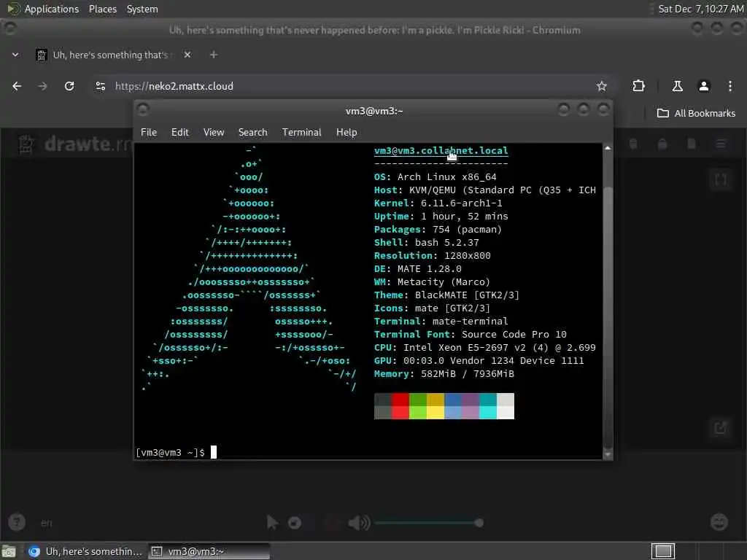Adjust the neko volume slider
The width and height of the screenshot is (747, 560).
point(429,523)
